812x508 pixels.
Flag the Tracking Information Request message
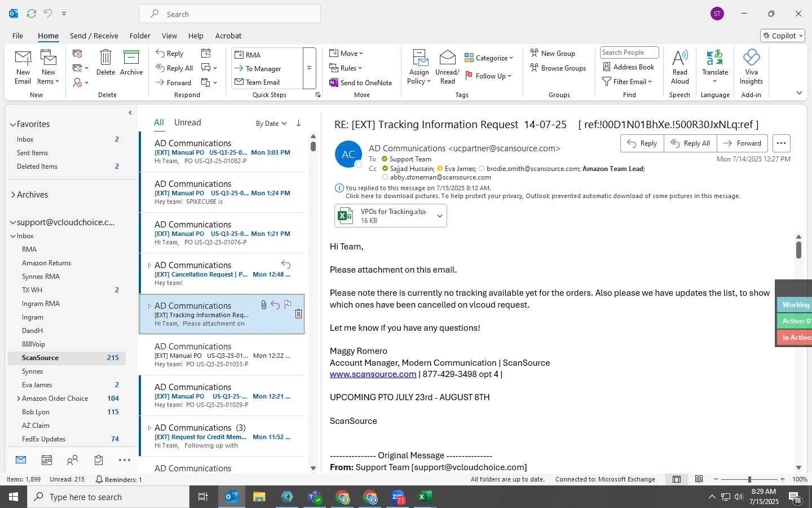288,305
